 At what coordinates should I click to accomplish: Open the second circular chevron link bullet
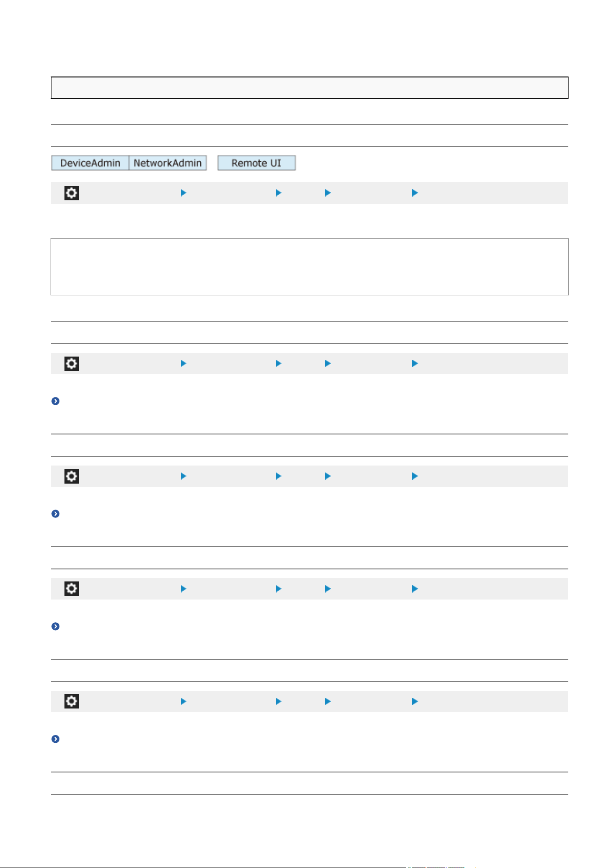pyautogui.click(x=55, y=514)
